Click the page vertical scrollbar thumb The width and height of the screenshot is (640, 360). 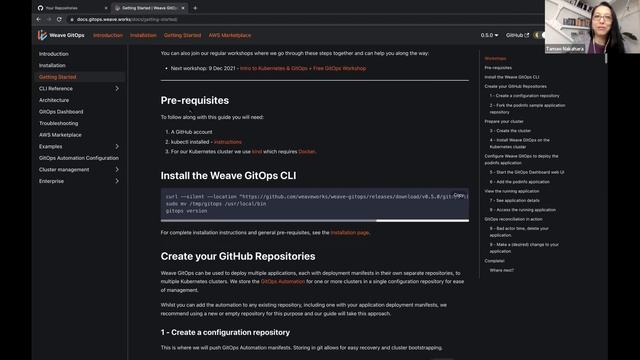[x=606, y=57]
